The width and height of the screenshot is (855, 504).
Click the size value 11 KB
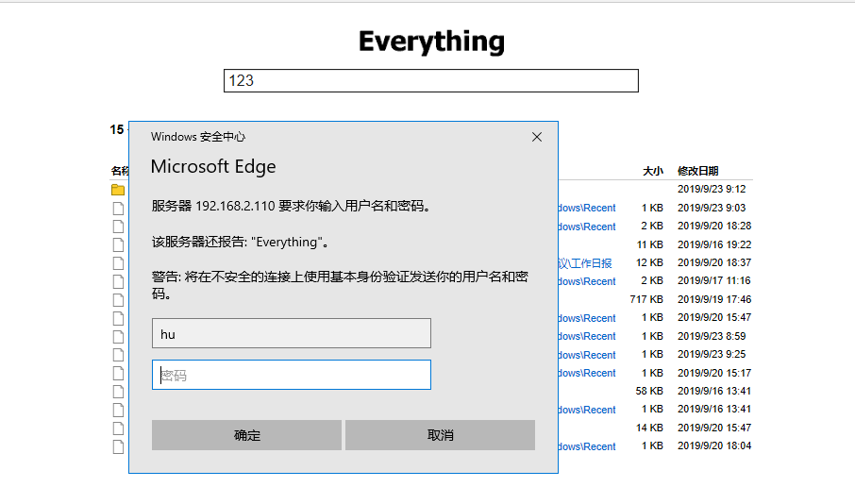[650, 244]
